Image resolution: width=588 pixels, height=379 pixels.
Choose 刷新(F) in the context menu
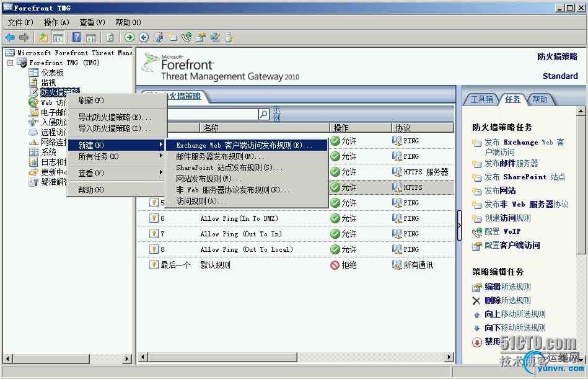click(x=116, y=100)
